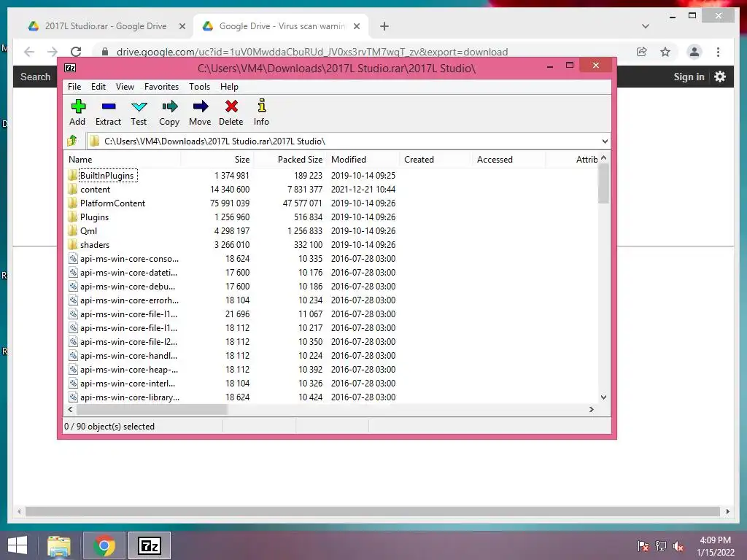Select the api-ms-win-core-heap-... file
The width and height of the screenshot is (747, 560).
[128, 369]
